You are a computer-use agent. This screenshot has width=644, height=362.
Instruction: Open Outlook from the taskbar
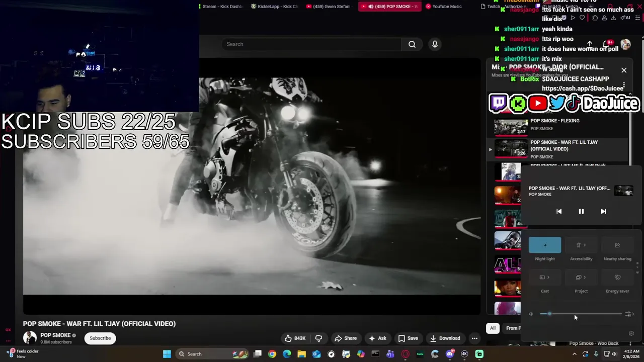pyautogui.click(x=316, y=354)
